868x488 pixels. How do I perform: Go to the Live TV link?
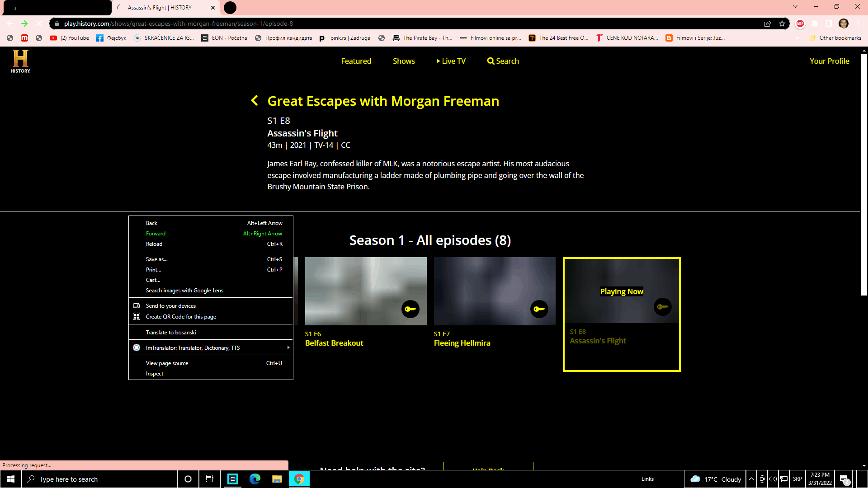click(451, 61)
